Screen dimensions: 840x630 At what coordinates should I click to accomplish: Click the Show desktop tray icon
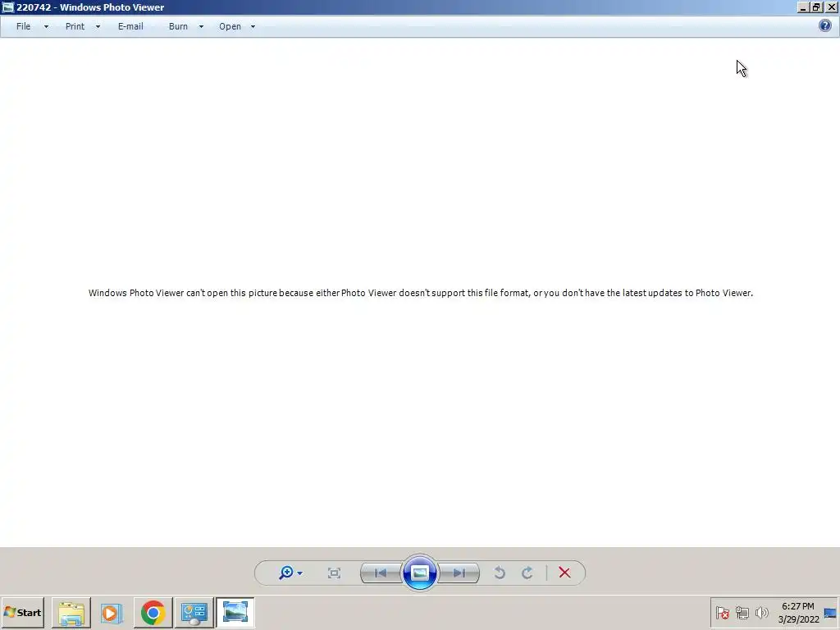pyautogui.click(x=830, y=613)
